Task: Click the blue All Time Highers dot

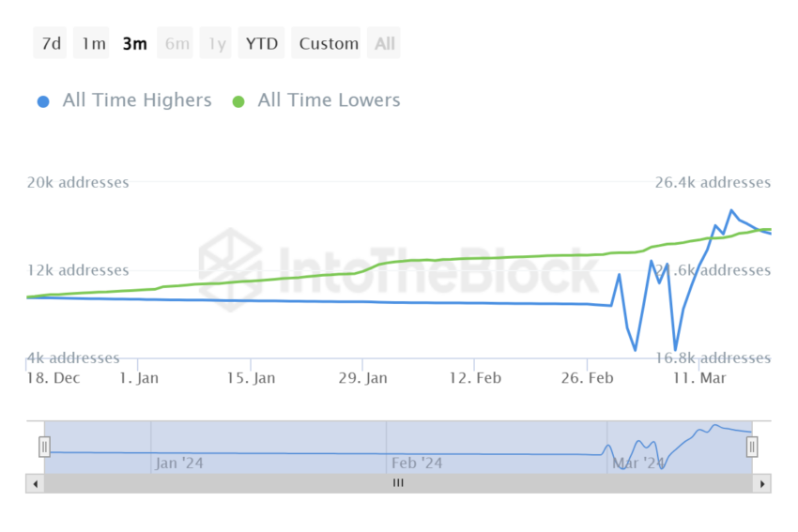Action: tap(43, 101)
